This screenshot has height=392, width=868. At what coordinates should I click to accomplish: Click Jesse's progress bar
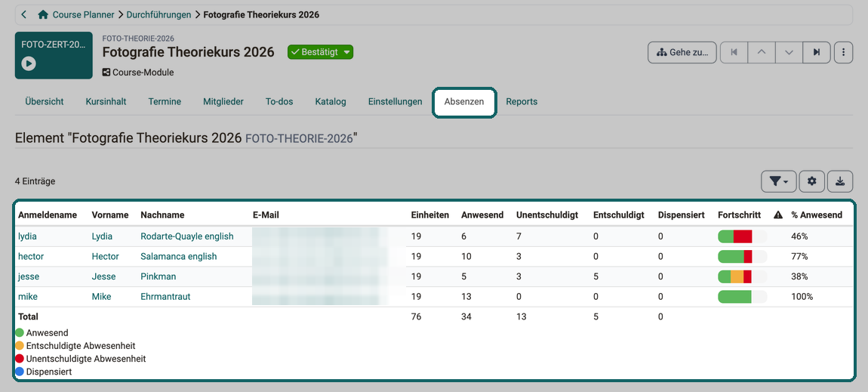743,276
